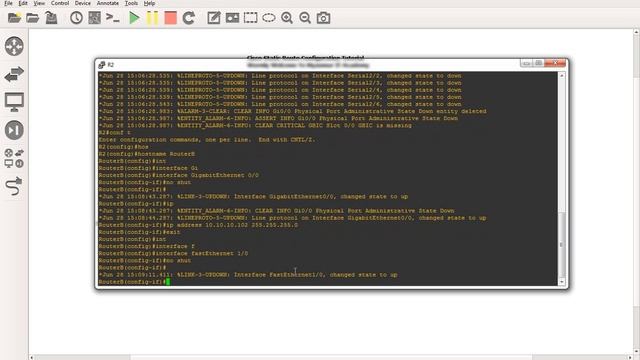Image resolution: width=640 pixels, height=360 pixels.
Task: Click the workspace horizontal scrollbar thumb
Action: (331, 357)
